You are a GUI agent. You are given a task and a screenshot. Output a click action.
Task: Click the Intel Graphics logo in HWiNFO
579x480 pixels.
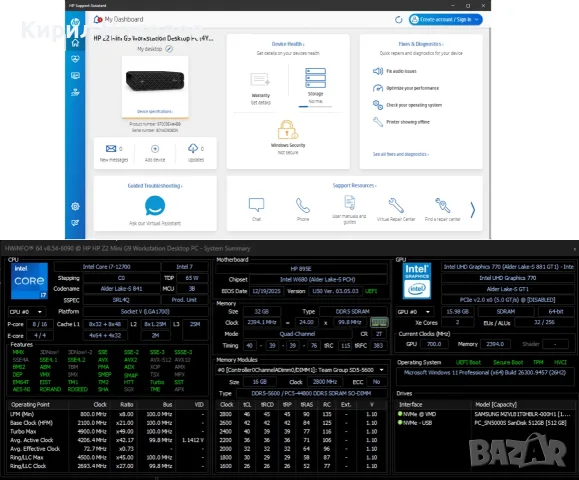coord(417,281)
